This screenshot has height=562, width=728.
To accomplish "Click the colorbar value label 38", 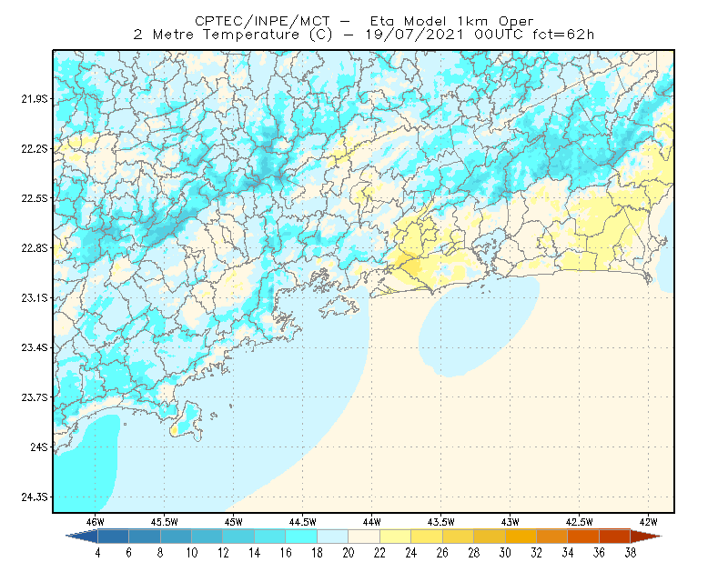I will 630,553.
